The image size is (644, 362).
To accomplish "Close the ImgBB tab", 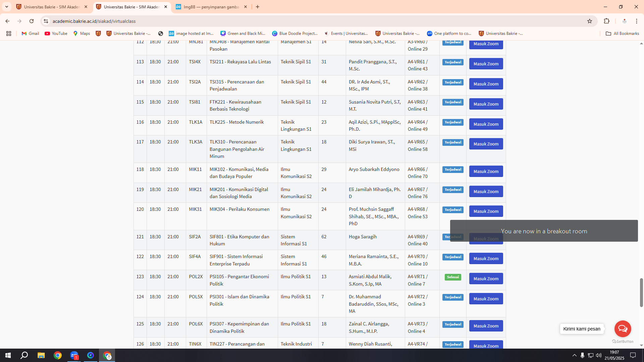I will pyautogui.click(x=246, y=7).
